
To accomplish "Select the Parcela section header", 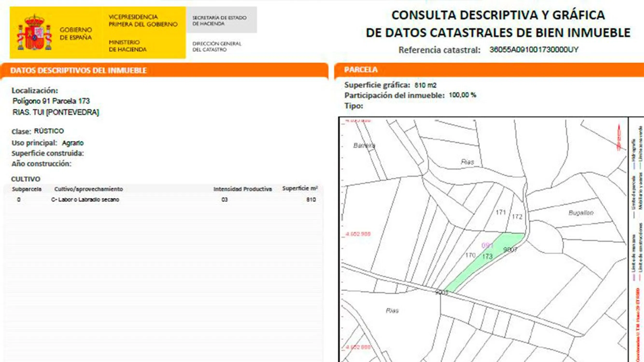I will point(361,70).
